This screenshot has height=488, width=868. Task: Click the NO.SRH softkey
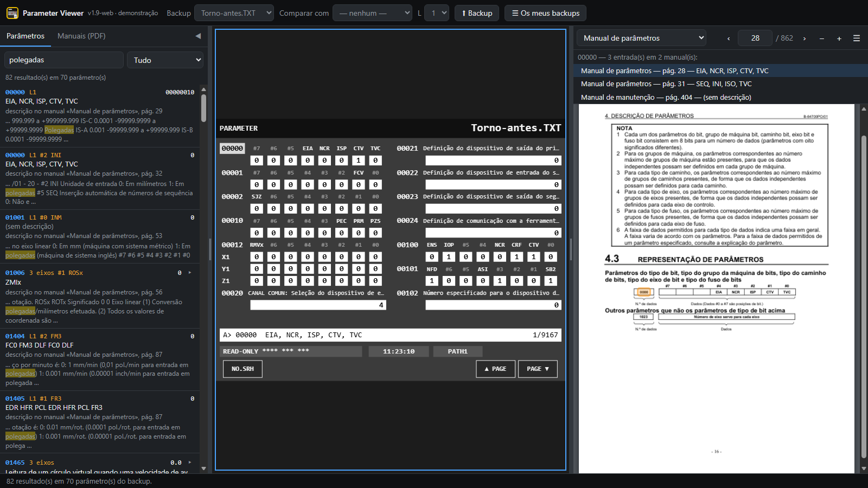(242, 369)
